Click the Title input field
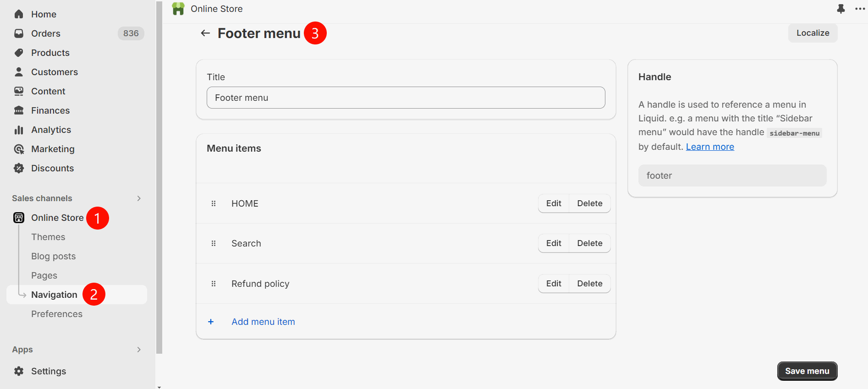868x389 pixels. click(406, 98)
